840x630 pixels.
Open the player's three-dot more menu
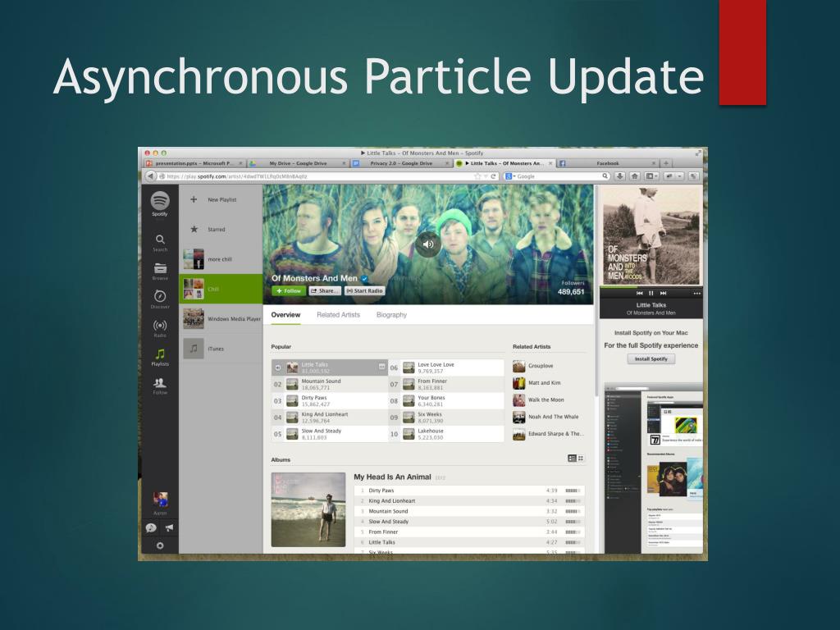coord(696,293)
